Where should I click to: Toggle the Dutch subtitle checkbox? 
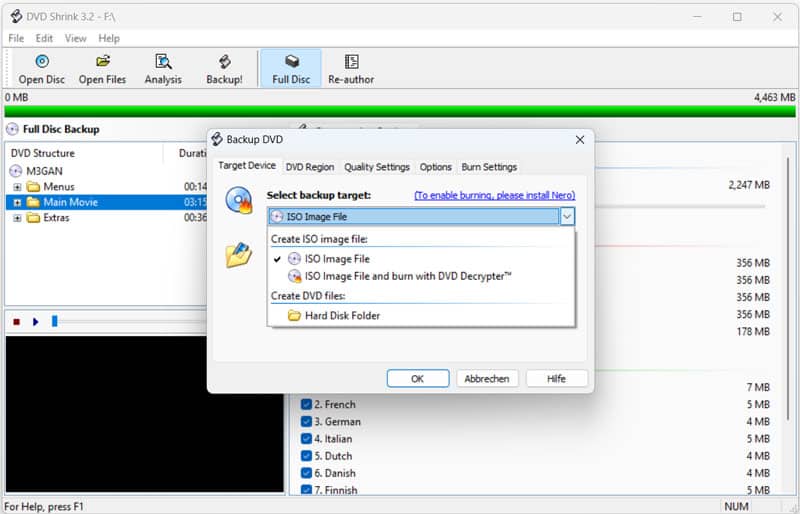[x=306, y=456]
